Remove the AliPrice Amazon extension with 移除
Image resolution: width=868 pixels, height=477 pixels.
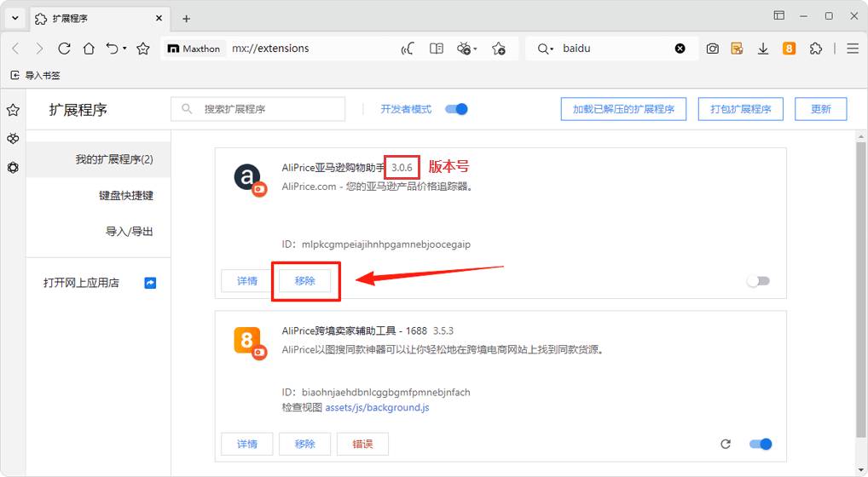pyautogui.click(x=305, y=281)
